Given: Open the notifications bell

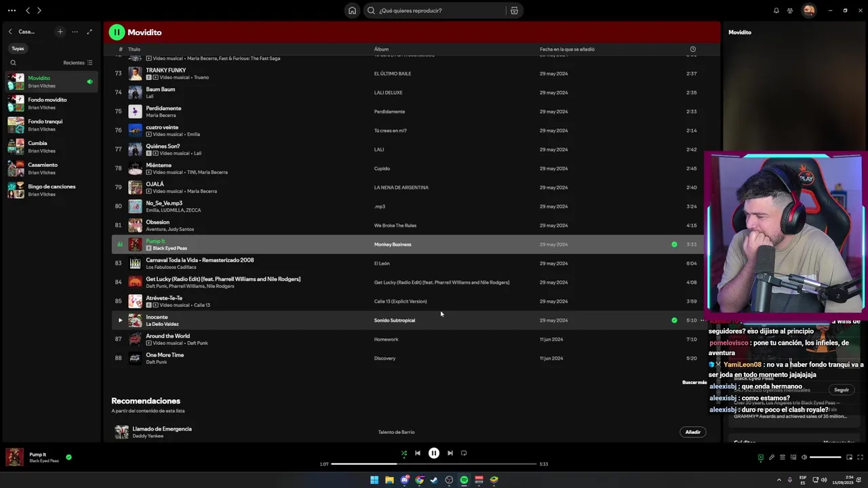Looking at the screenshot, I should click(x=776, y=10).
